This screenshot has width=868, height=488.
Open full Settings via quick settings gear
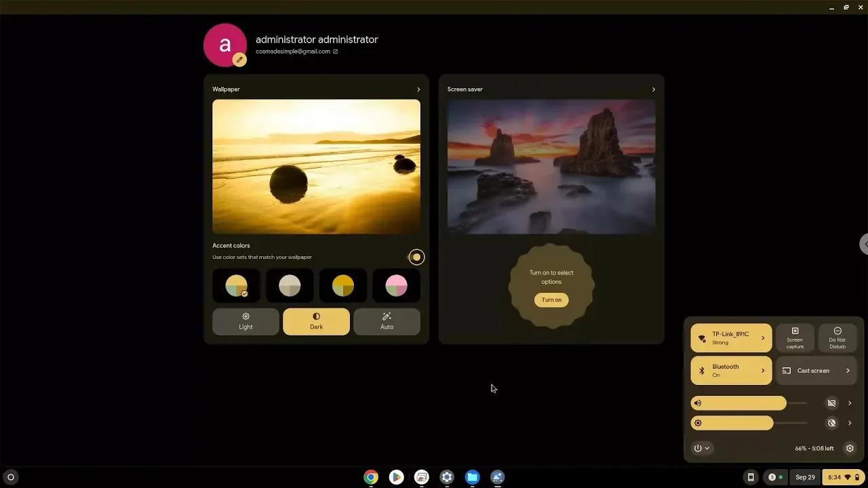tap(850, 448)
